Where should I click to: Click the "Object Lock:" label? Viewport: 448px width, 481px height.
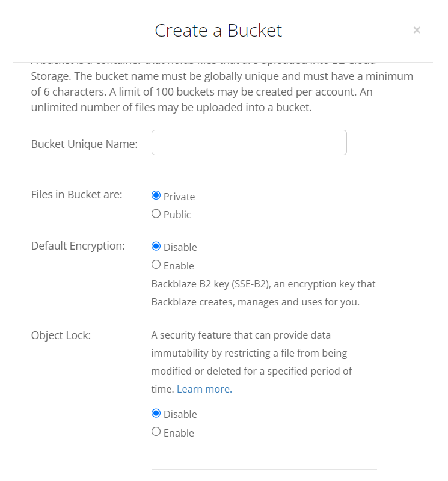click(x=61, y=335)
